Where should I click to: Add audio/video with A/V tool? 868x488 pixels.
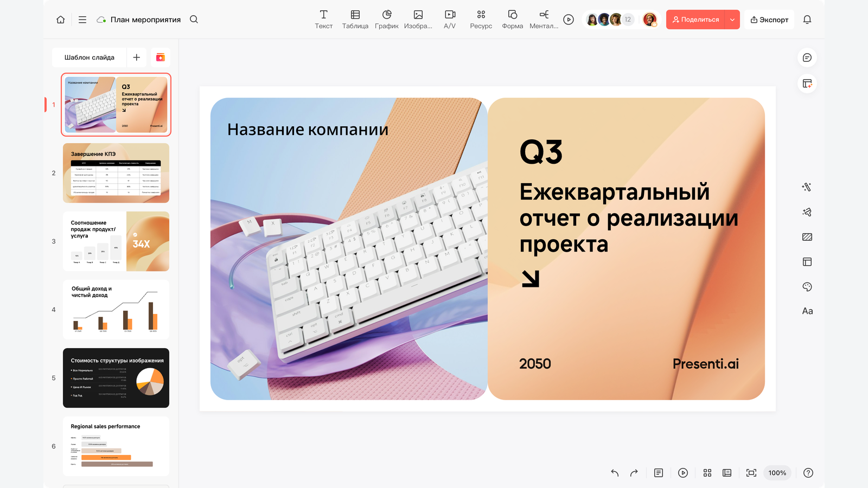click(x=450, y=20)
